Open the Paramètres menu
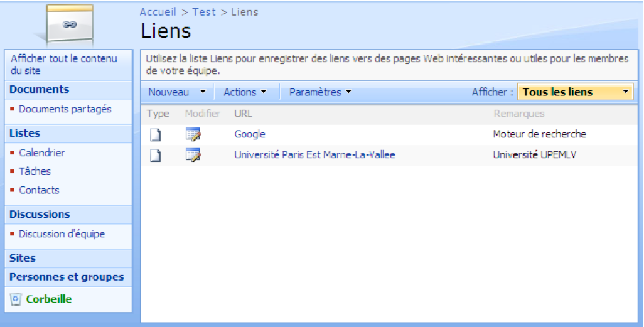Screen dimensions: 644x327 pos(320,92)
